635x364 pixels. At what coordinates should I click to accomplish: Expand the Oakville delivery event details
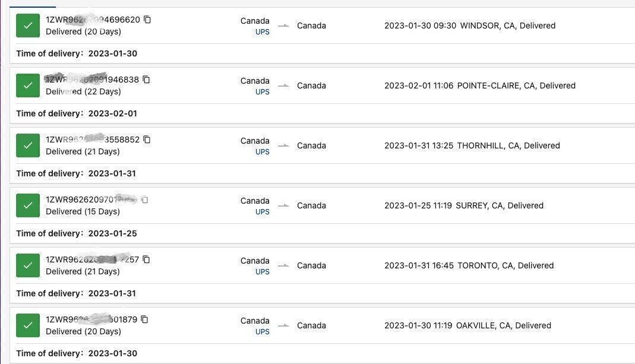(467, 325)
